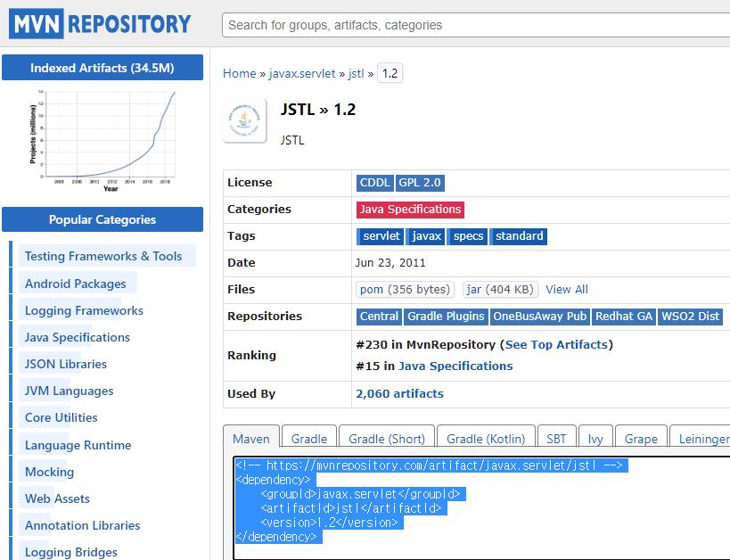Click inside the Maven dependency snippet box
Image resolution: width=730 pixels, height=560 pixels.
(481, 507)
